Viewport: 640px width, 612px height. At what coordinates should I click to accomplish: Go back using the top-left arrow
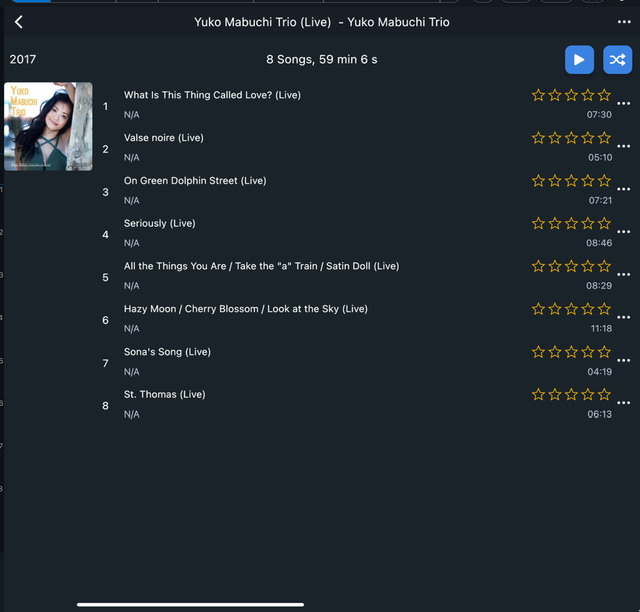pyautogui.click(x=19, y=22)
